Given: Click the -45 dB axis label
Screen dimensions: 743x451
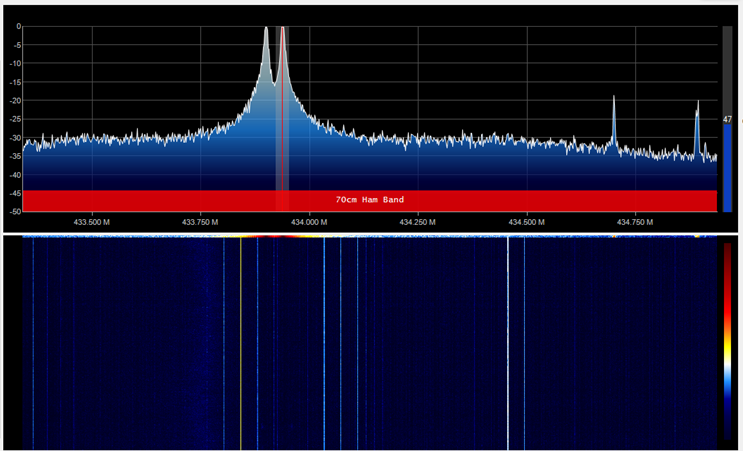Looking at the screenshot, I should (x=16, y=193).
